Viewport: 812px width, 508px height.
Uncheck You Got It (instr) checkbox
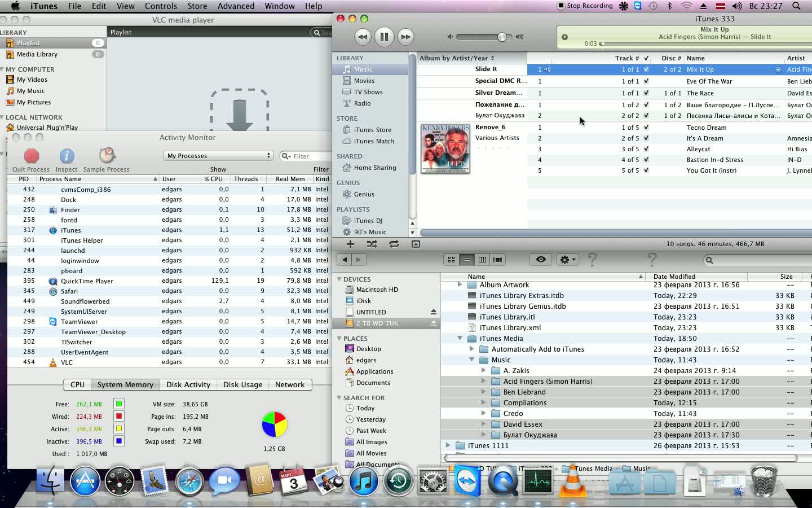point(646,170)
